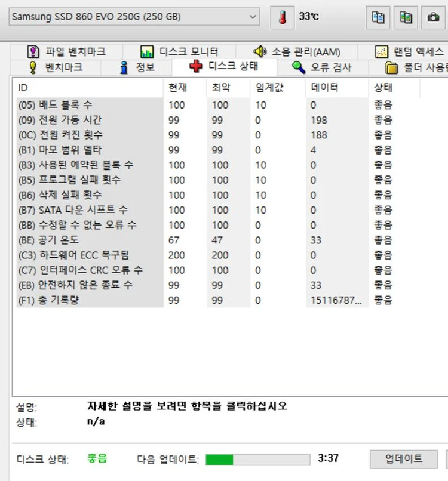Click the ID column header
This screenshot has width=448, height=481.
point(89,88)
